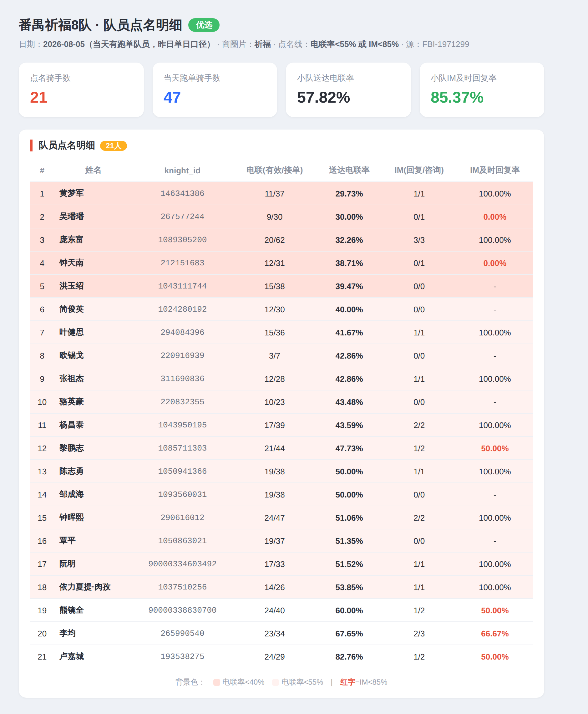Click the 41.67% contact rate value
588x714 pixels.
(x=349, y=333)
